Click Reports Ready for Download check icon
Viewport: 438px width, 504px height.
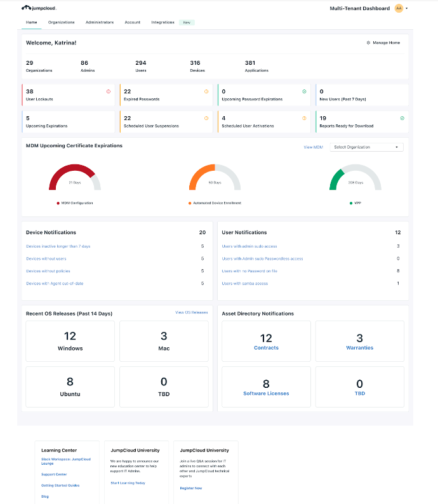pyautogui.click(x=402, y=118)
